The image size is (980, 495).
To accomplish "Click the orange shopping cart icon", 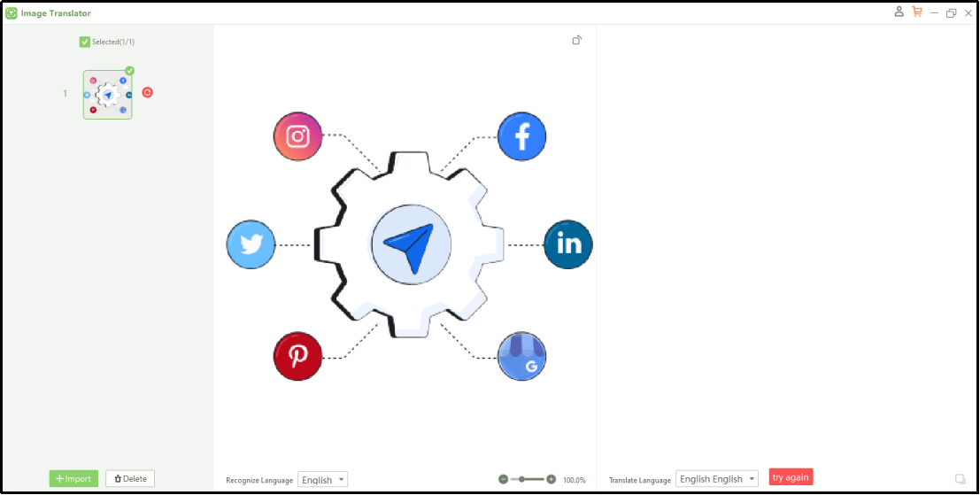I will point(916,12).
